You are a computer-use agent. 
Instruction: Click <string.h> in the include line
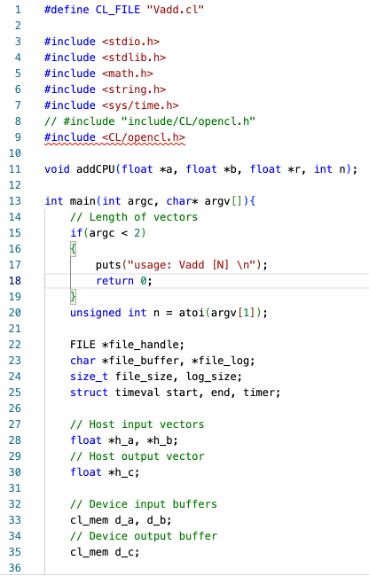point(134,89)
